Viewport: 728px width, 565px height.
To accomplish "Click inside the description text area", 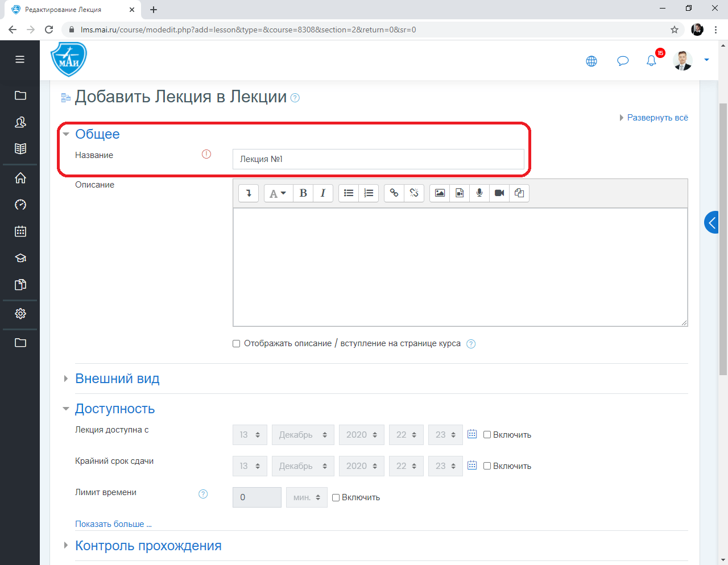I will click(x=460, y=267).
